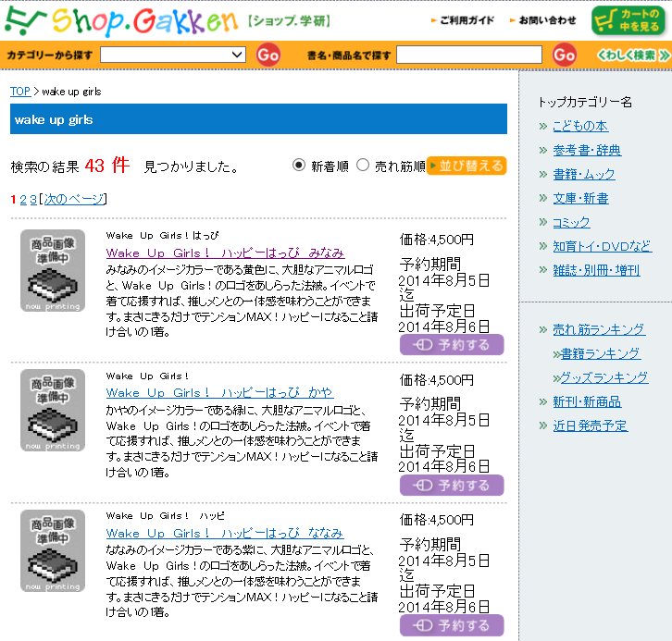
Task: Expand the category search dropdown
Action: click(x=173, y=55)
